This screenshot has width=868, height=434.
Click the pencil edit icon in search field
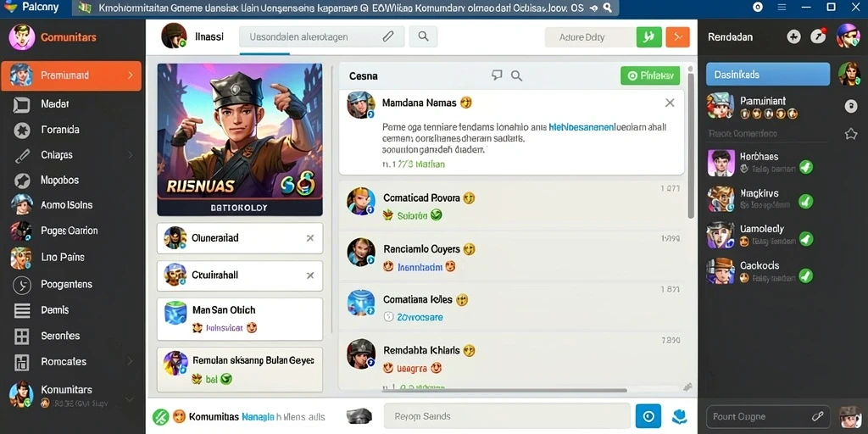pos(388,36)
